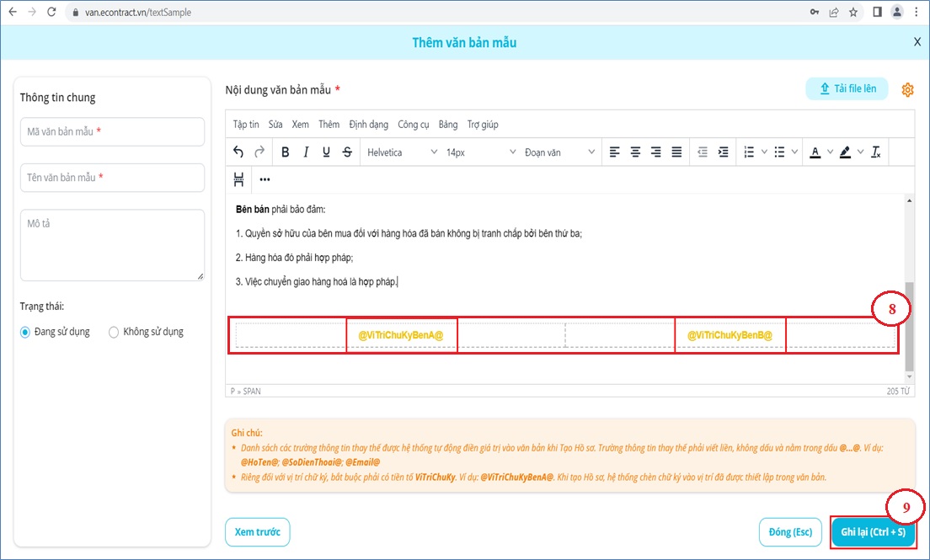This screenshot has width=930, height=560.
Task: Toggle bold text formatting
Action: [x=286, y=152]
